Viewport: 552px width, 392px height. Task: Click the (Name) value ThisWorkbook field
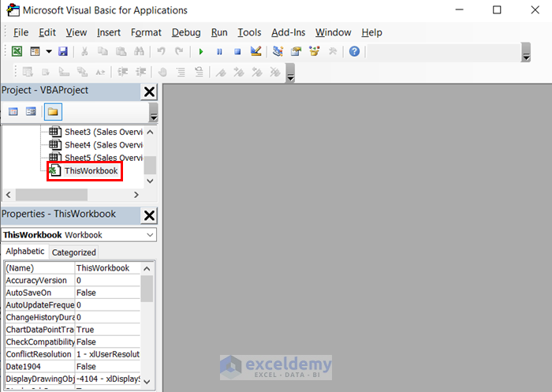[108, 268]
